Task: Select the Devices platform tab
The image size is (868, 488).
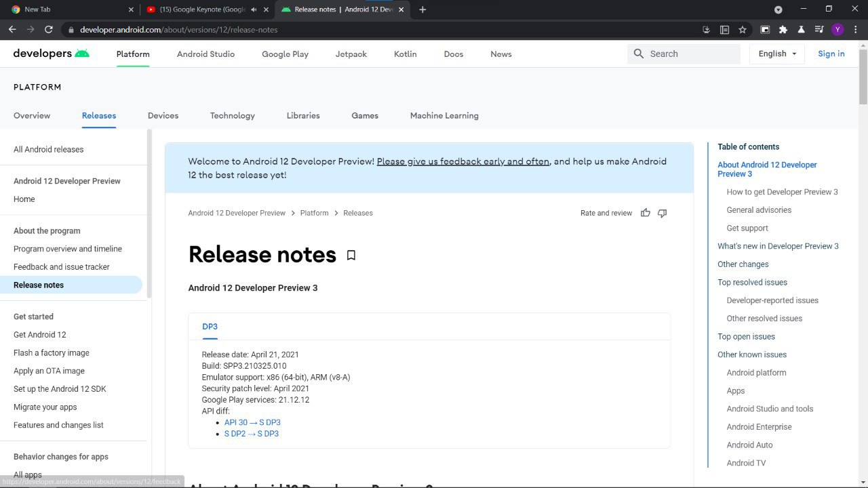Action: pyautogui.click(x=163, y=116)
